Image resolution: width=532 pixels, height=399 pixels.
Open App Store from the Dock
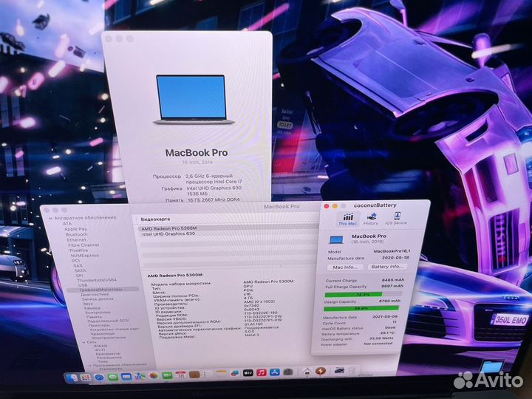pos(275,372)
